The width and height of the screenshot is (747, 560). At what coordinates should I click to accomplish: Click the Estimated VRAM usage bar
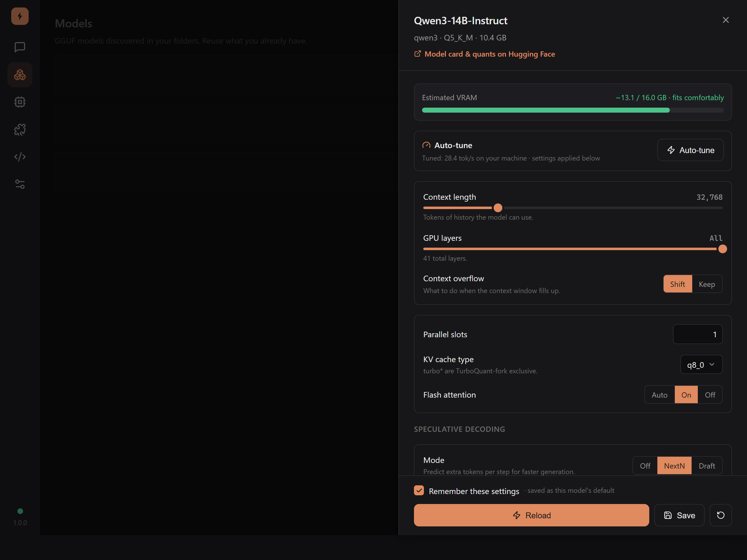pos(573,110)
